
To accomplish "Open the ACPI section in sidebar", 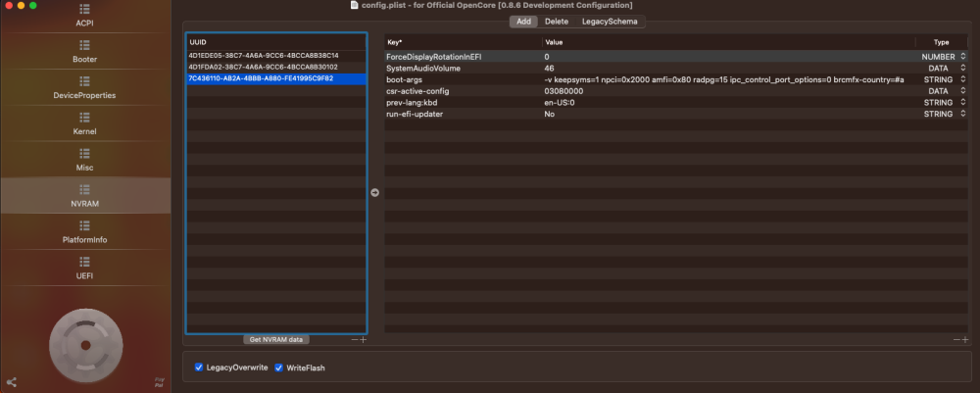I will [x=85, y=17].
